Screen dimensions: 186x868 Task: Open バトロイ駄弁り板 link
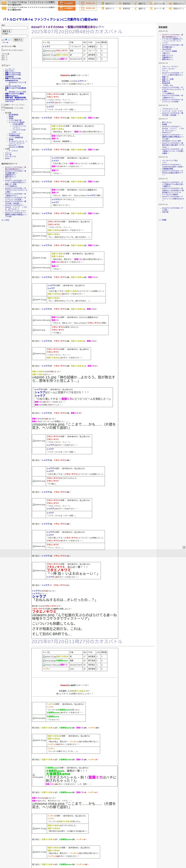[x=15, y=120]
